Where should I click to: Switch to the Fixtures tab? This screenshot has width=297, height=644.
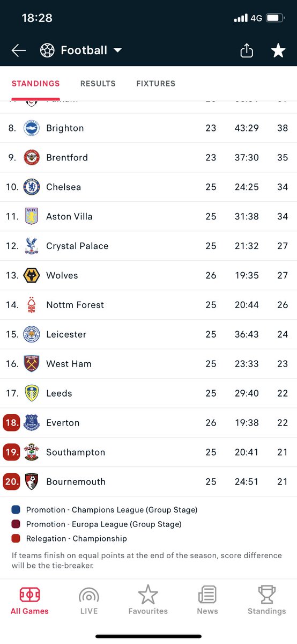pos(156,84)
